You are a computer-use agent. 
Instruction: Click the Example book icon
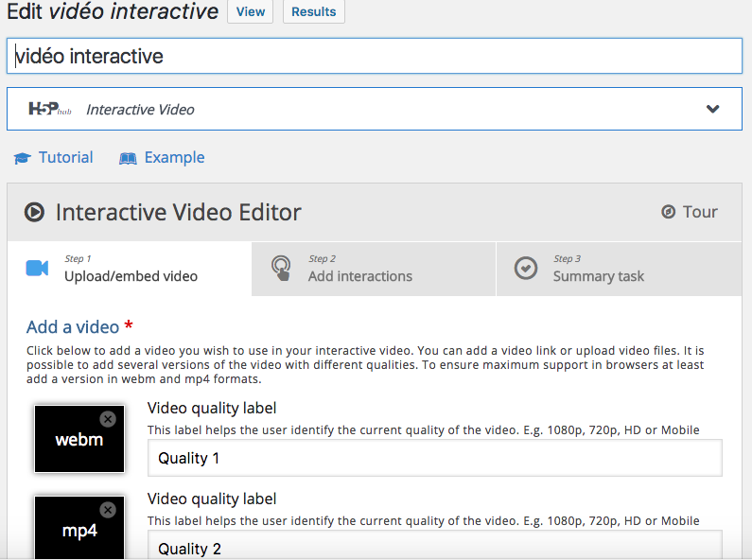coord(128,158)
